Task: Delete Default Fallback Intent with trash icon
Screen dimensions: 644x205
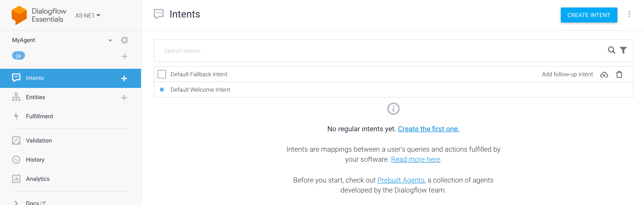Action: 619,75
